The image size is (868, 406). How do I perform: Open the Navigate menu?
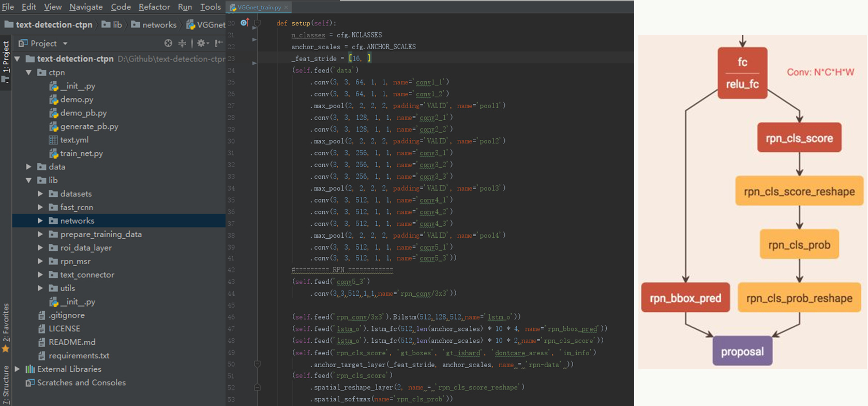pos(86,7)
